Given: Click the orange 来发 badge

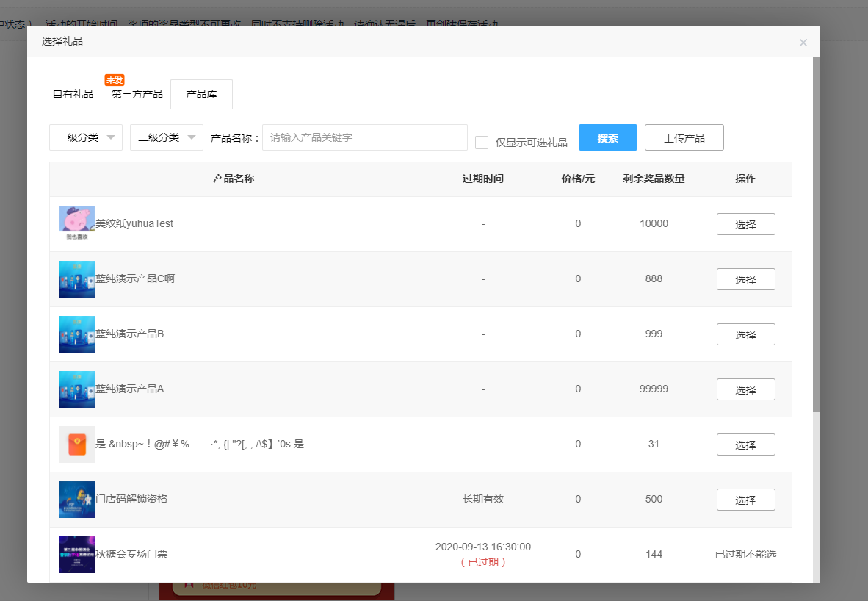Looking at the screenshot, I should coord(115,80).
